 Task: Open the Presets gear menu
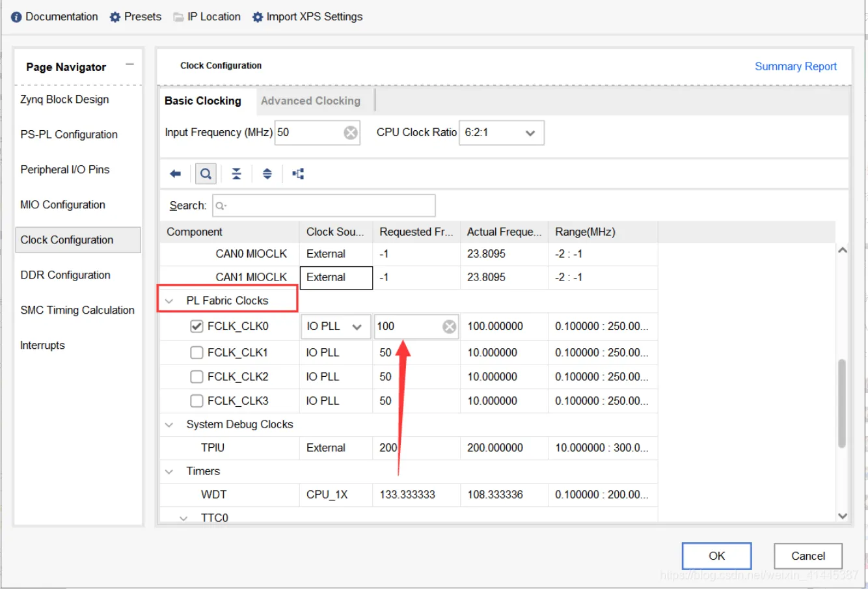click(135, 17)
